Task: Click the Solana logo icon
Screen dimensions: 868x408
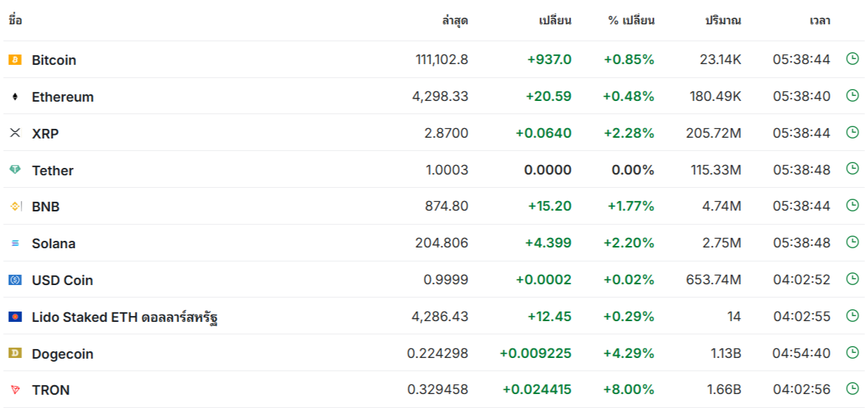Action: [x=15, y=243]
